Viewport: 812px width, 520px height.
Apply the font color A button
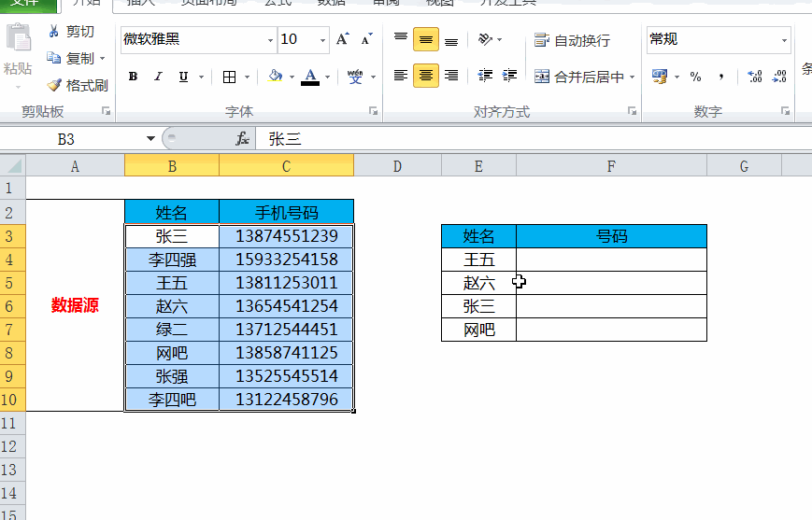[310, 77]
